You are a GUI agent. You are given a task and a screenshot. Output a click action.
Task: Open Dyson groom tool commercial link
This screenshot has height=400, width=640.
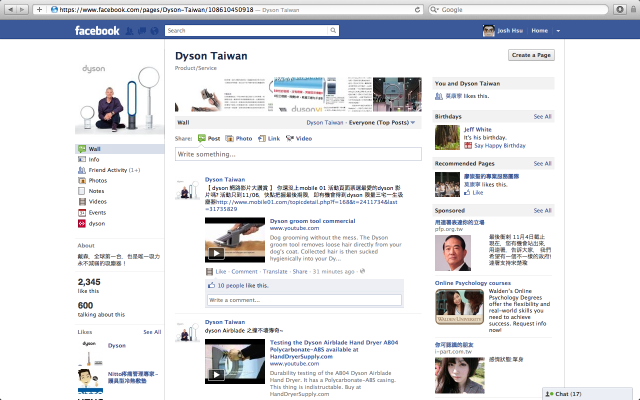[x=313, y=221]
